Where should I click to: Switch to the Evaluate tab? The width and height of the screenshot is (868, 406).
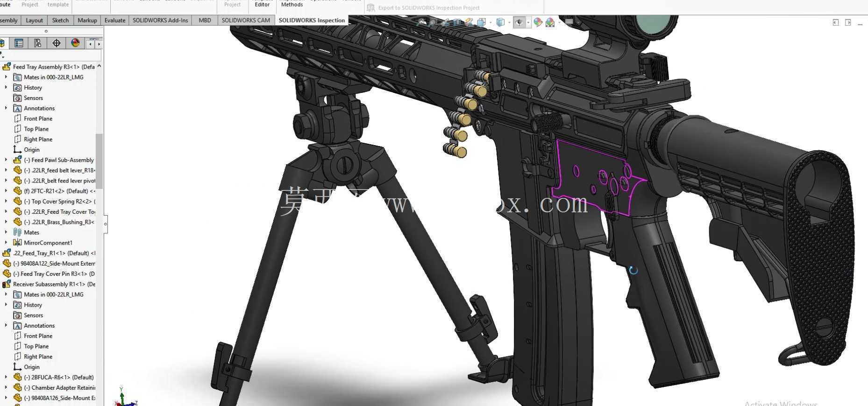point(115,20)
